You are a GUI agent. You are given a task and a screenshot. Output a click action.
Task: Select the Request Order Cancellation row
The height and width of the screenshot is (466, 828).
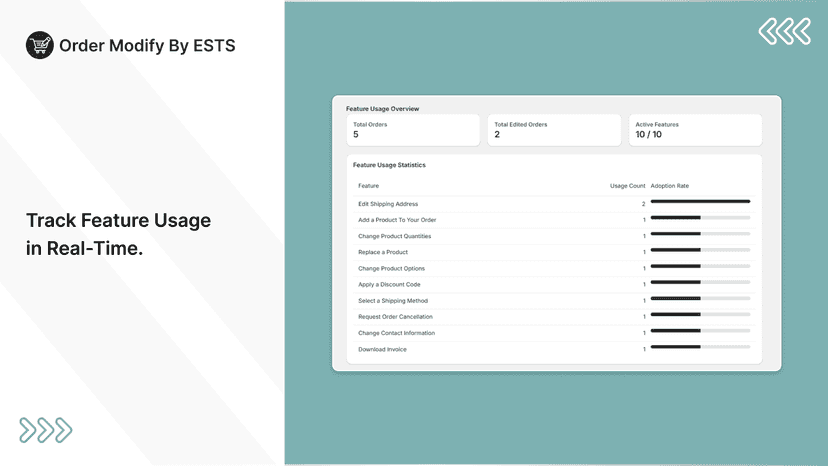(x=554, y=317)
